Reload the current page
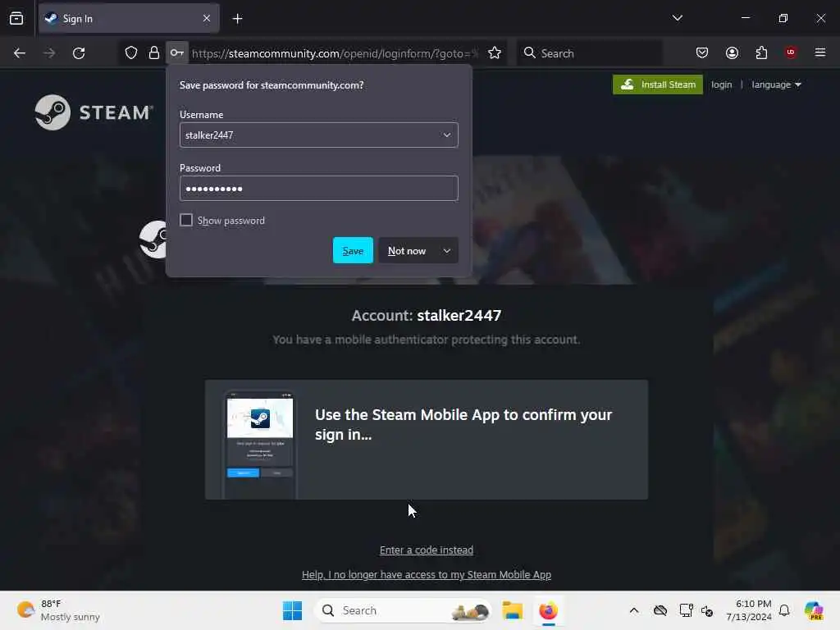Screen dimensions: 840x630 pos(79,53)
